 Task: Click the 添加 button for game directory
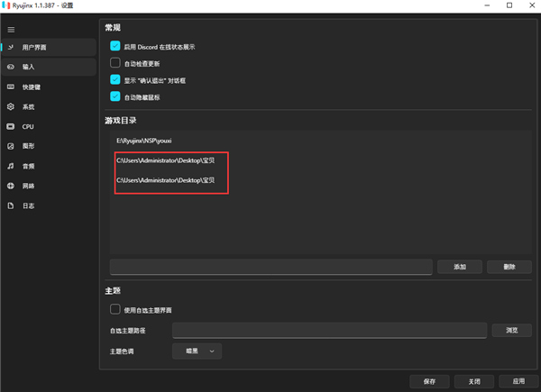point(460,267)
